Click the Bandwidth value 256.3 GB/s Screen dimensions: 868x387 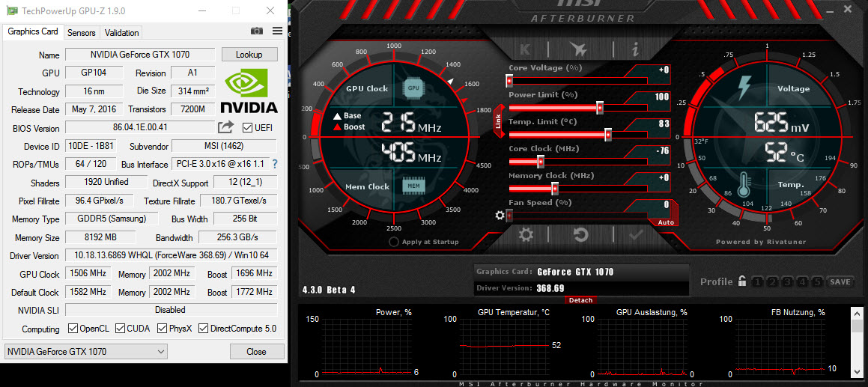click(237, 237)
